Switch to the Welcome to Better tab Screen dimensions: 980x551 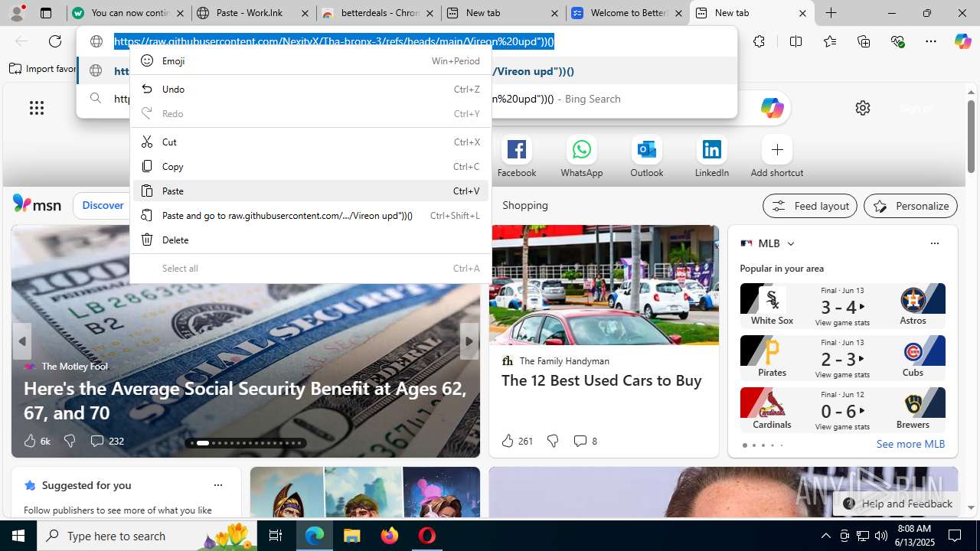(628, 13)
